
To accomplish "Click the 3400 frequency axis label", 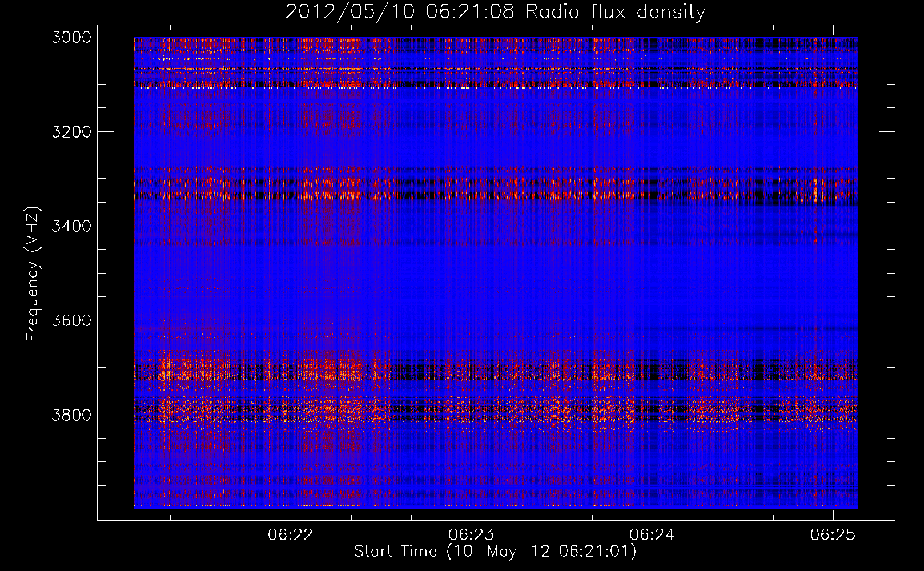I will point(71,226).
